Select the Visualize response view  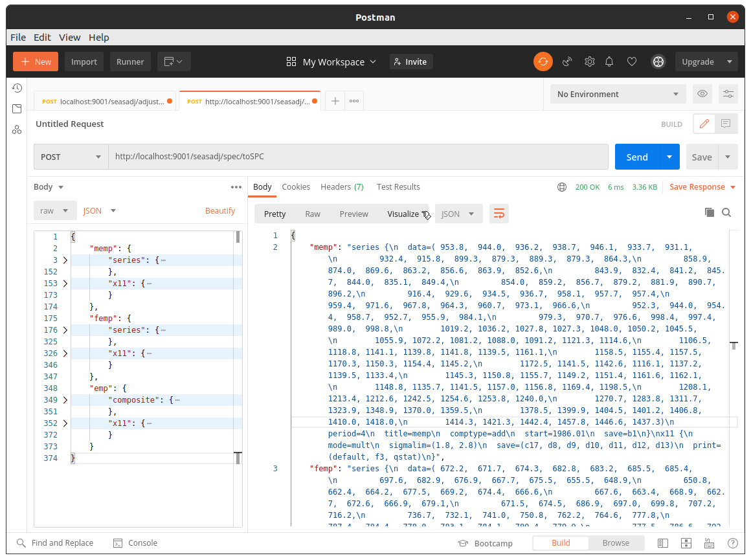pyautogui.click(x=403, y=214)
